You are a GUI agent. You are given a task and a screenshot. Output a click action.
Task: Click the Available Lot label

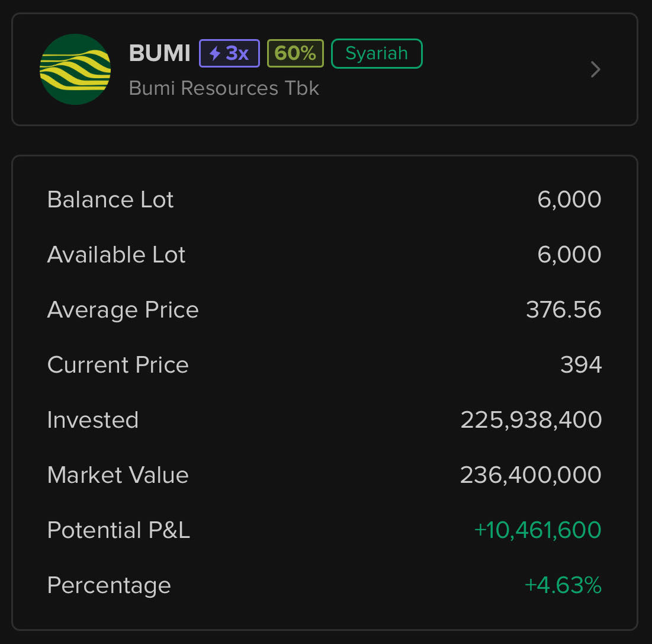click(x=116, y=255)
